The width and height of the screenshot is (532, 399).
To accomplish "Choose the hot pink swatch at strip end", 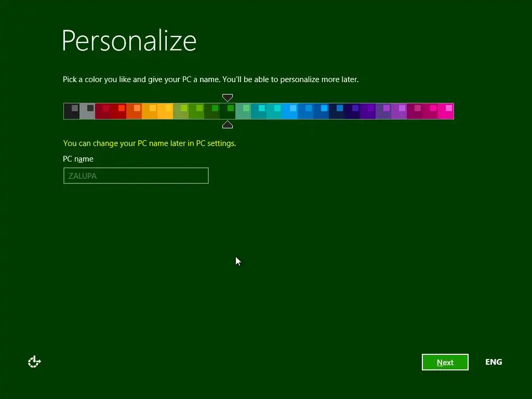I will pos(446,111).
